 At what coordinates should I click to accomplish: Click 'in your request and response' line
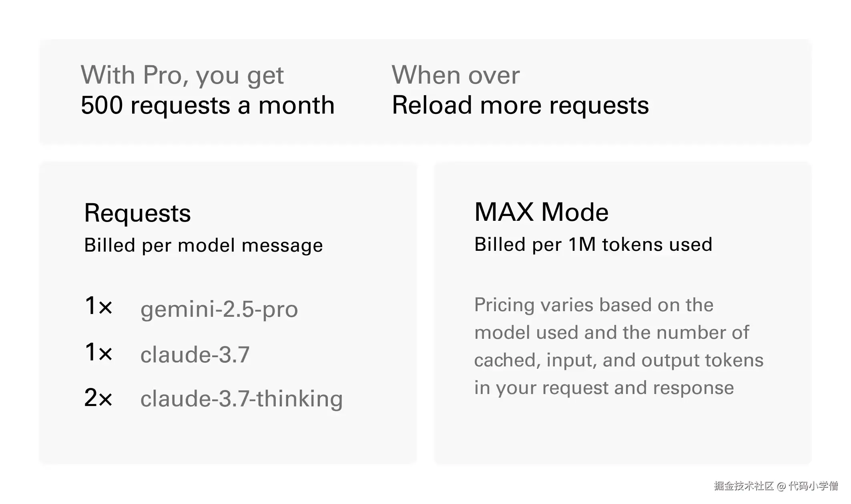pos(604,388)
